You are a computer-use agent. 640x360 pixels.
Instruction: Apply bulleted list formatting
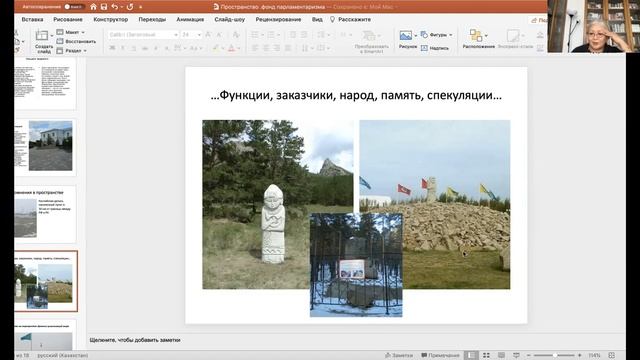point(254,35)
